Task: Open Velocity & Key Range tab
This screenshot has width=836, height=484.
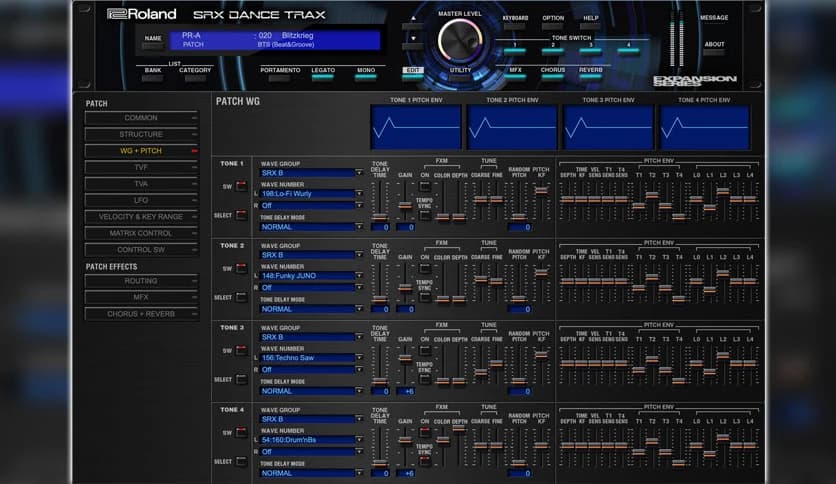Action: point(141,217)
